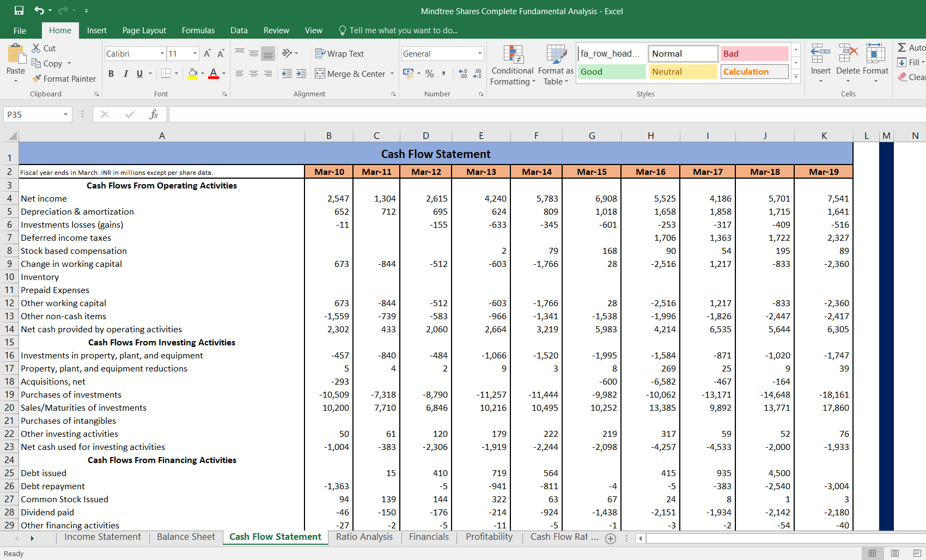Apply the Neutral cell style

(x=683, y=71)
